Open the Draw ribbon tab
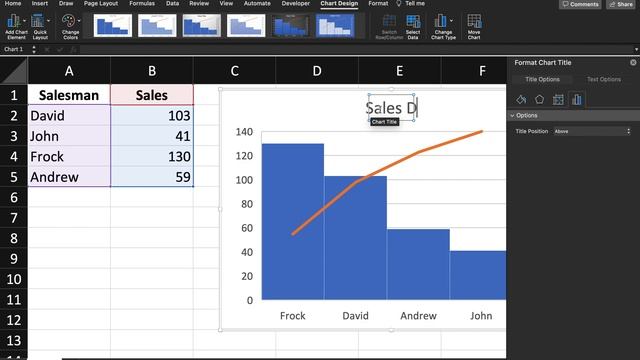Image resolution: width=640 pixels, height=360 pixels. click(x=66, y=3)
